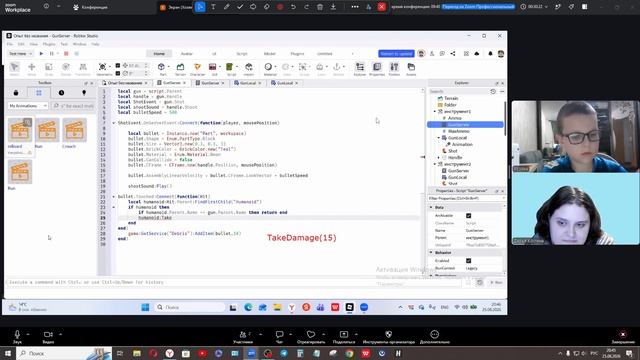Select Ammo in Explorer tree
640x360 pixels.
click(x=454, y=118)
